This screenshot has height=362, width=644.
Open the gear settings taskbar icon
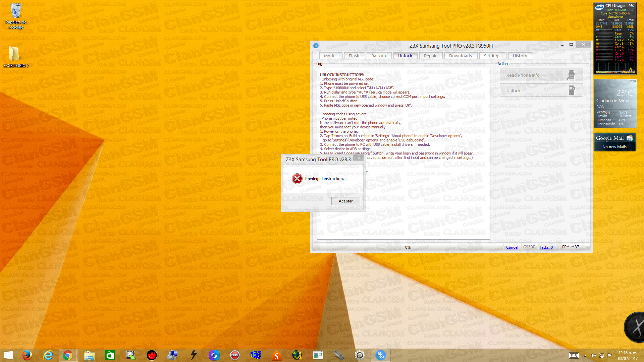tap(360, 355)
